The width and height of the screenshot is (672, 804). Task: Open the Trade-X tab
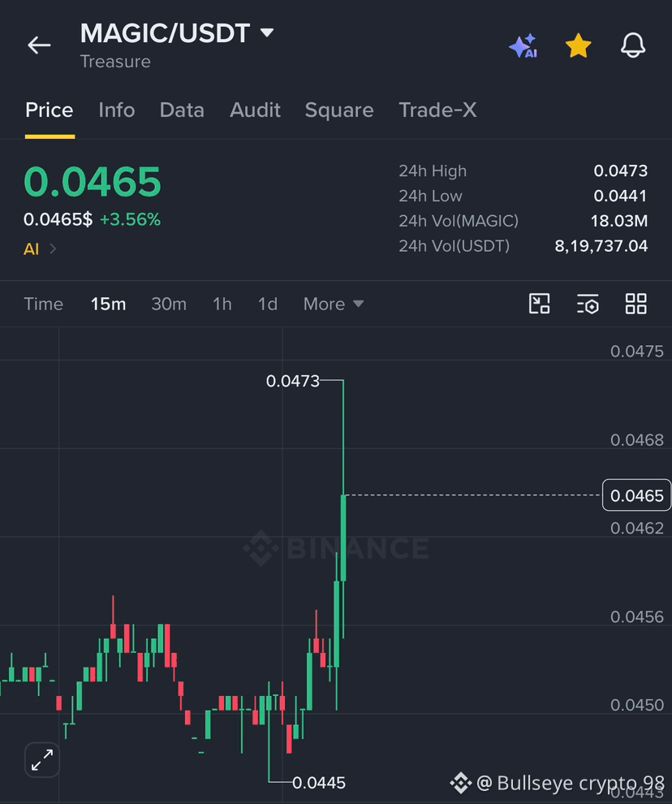click(437, 110)
